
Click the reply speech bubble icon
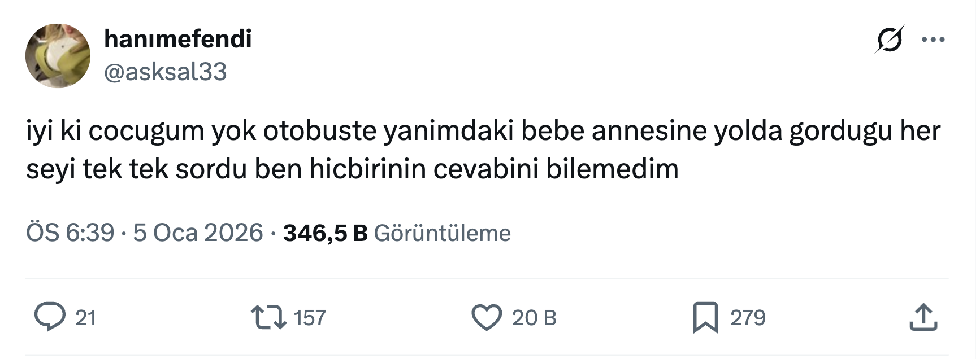click(50, 317)
